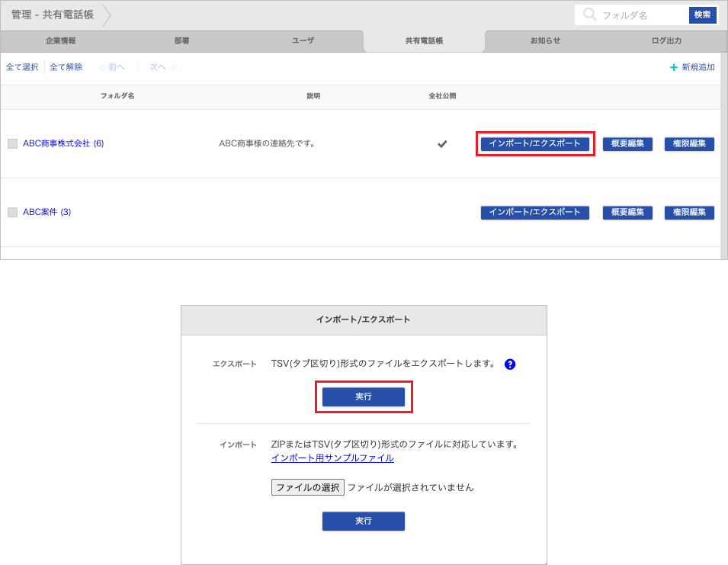Type in the フォルダ名 search field
The width and height of the screenshot is (728, 565).
point(642,15)
